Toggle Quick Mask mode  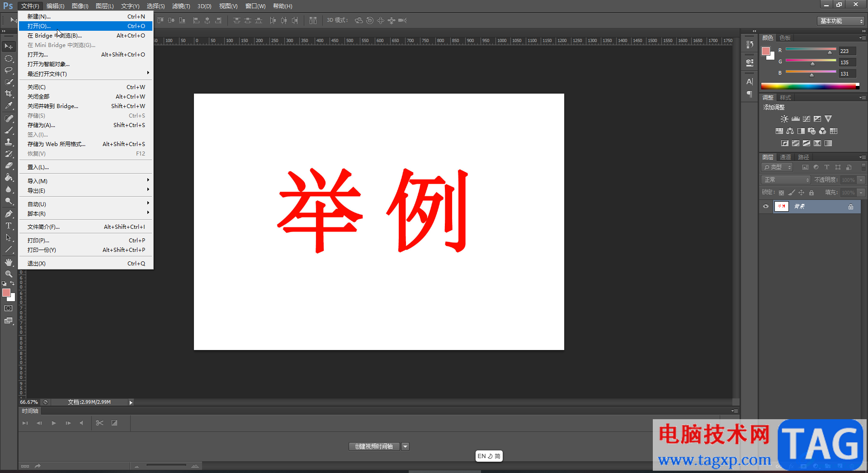[x=9, y=308]
